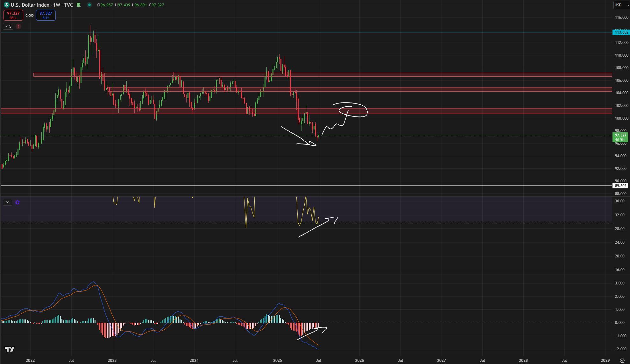
Task: Expand the indicators legend showing 5
Action: coord(8,26)
